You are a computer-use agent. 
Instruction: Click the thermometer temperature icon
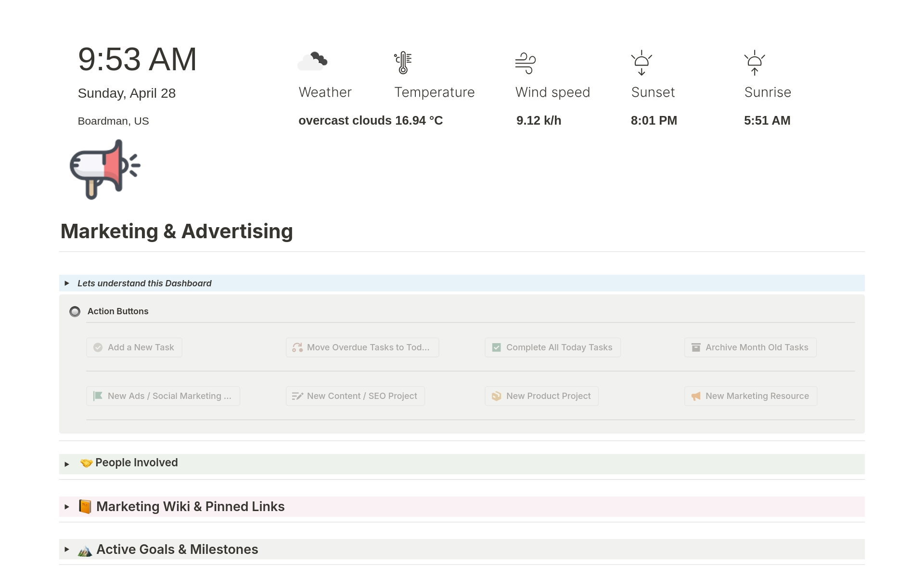(x=403, y=63)
